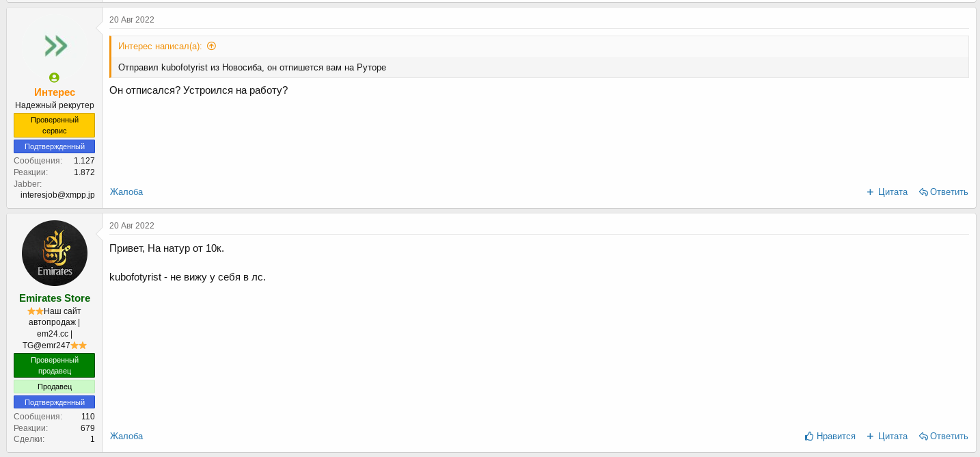Click the green double-chevron avatar of Интерес
The image size is (980, 457).
pyautogui.click(x=55, y=46)
